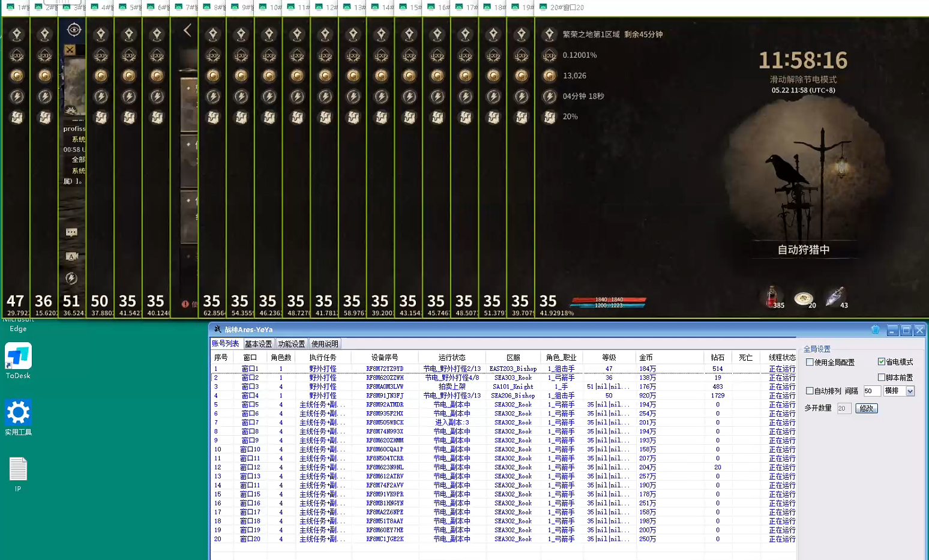
Task: Click the food plate item showing 20
Action: 804,298
